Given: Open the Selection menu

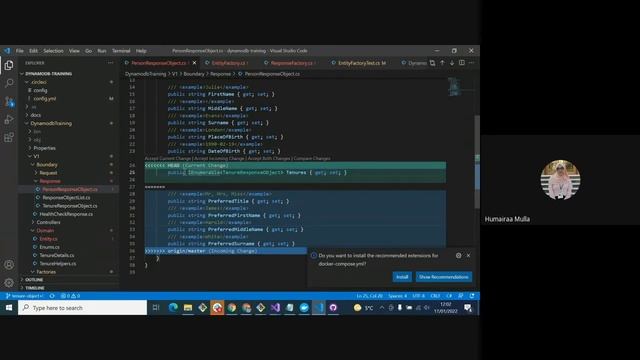Looking at the screenshot, I should pyautogui.click(x=53, y=51).
